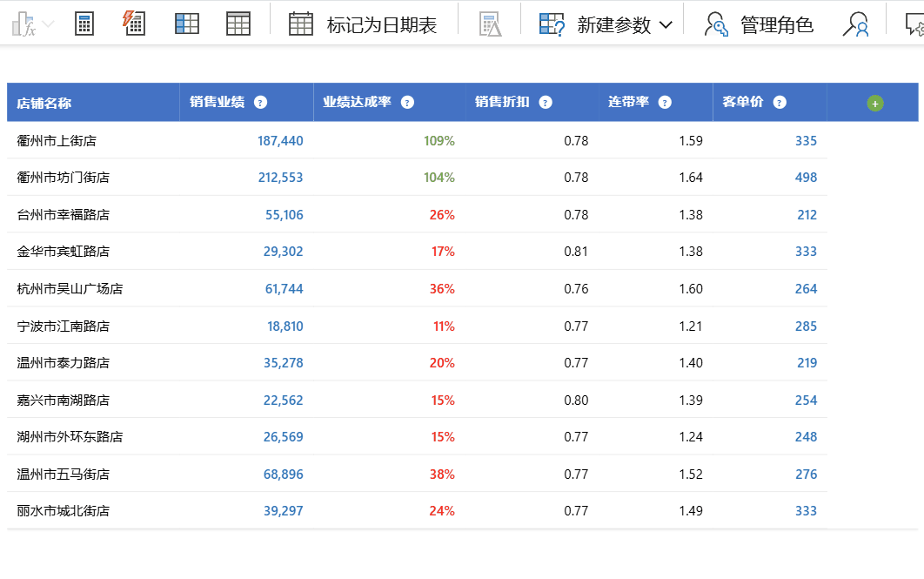Click the New Table grid icon
Image resolution: width=924 pixels, height=579 pixels.
(238, 24)
